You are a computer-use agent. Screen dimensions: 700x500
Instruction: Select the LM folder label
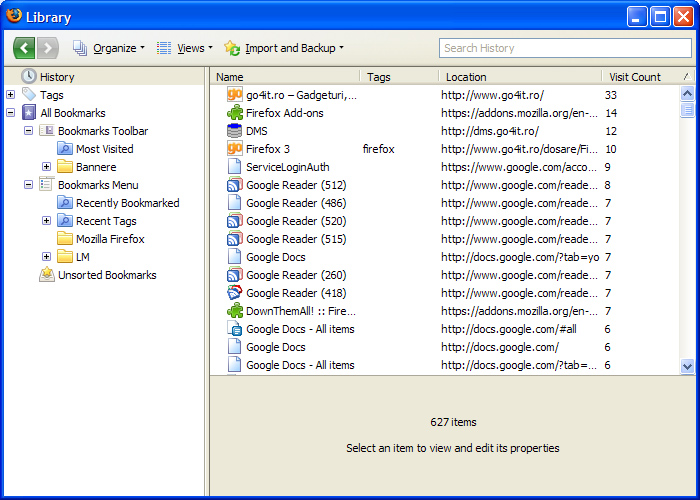[83, 257]
